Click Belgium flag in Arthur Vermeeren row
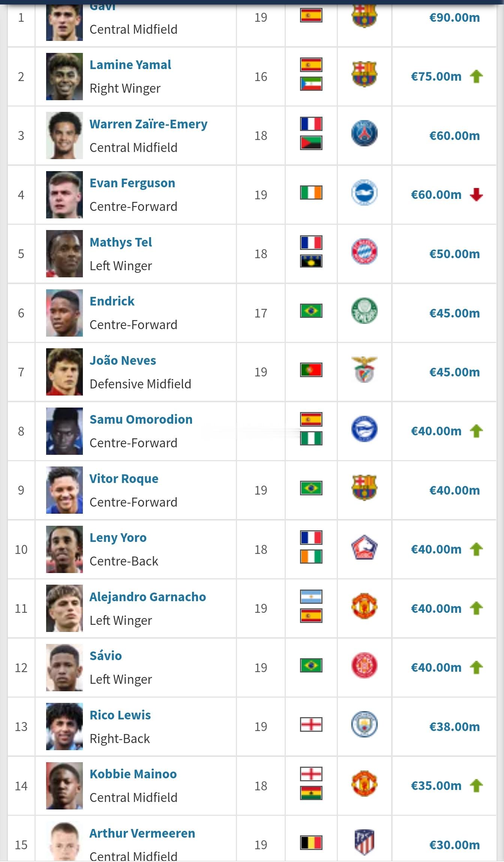The image size is (504, 862). pos(311,843)
